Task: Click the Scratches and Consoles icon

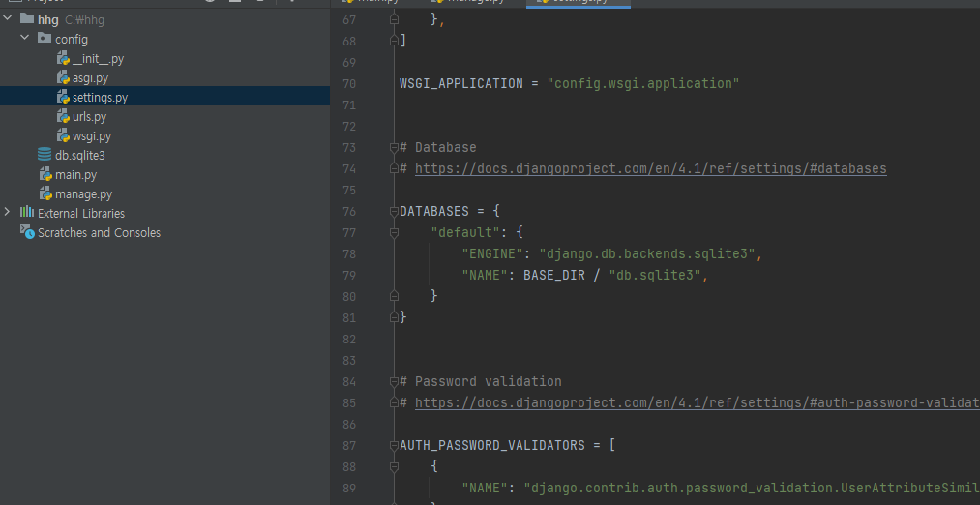Action: (x=27, y=232)
